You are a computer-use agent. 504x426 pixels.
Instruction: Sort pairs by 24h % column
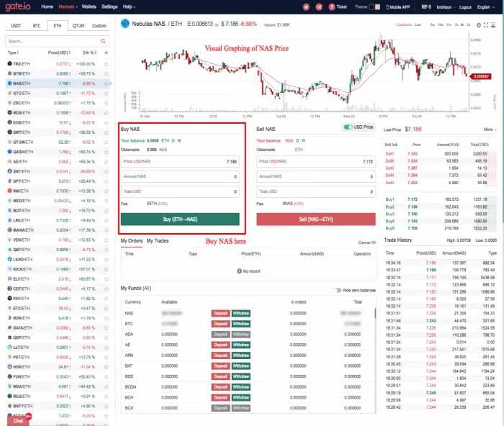pos(89,53)
